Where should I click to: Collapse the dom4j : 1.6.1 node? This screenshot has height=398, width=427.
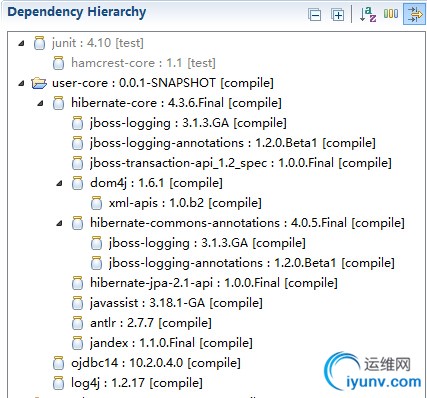point(60,183)
